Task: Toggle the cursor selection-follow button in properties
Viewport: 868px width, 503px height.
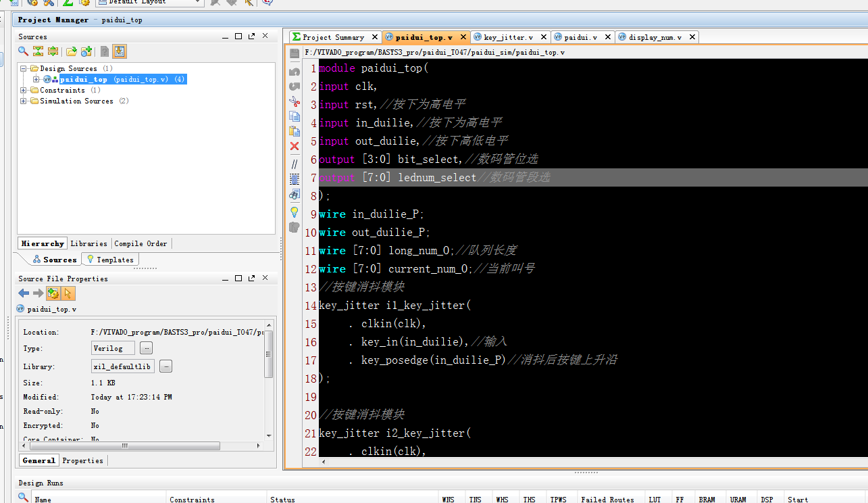Action: point(68,293)
